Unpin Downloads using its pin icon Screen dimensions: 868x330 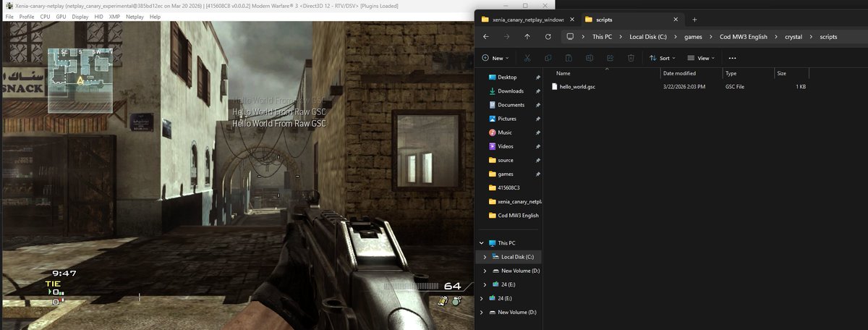point(537,91)
